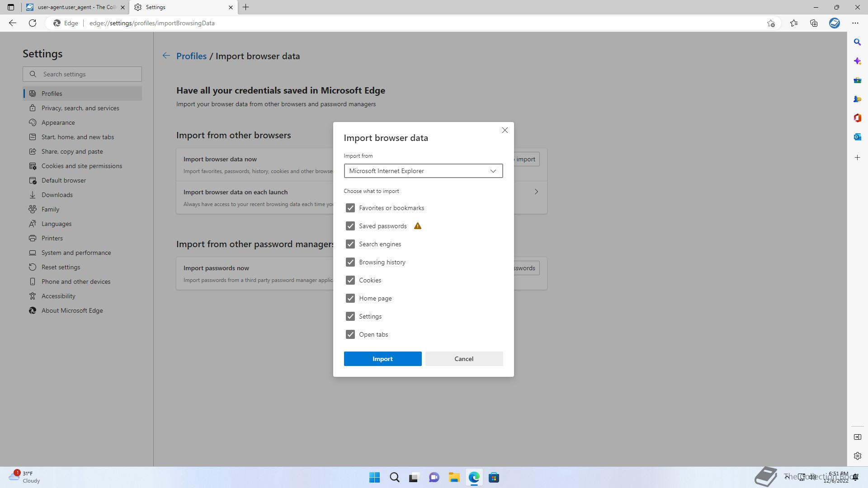
Task: Open the Settings and more ellipsis menu
Action: (855, 23)
